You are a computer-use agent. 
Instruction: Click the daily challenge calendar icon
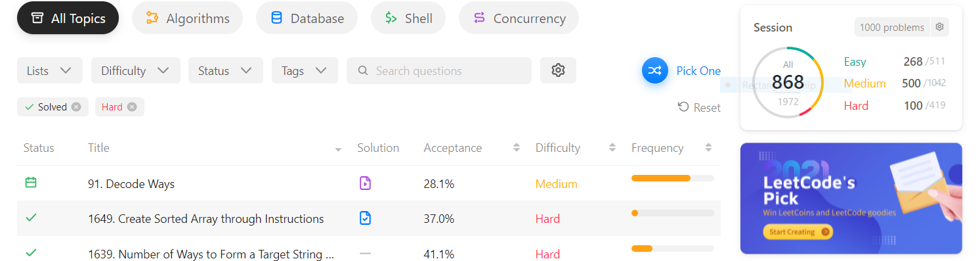tap(31, 183)
